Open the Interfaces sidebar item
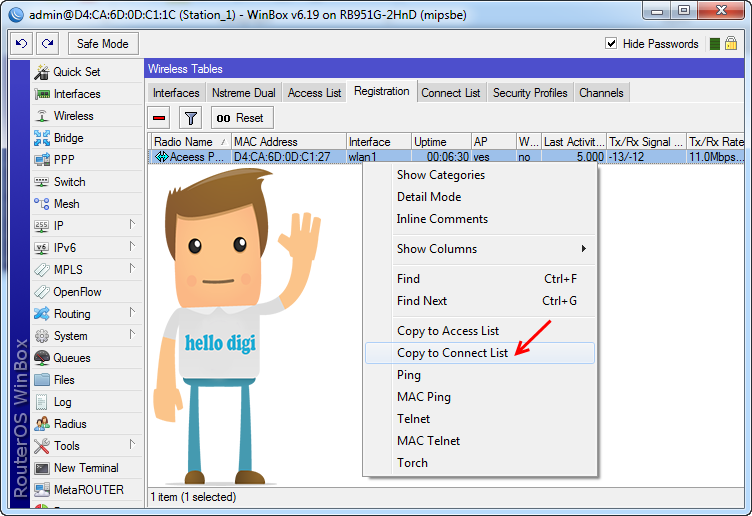752x516 pixels. (88, 94)
